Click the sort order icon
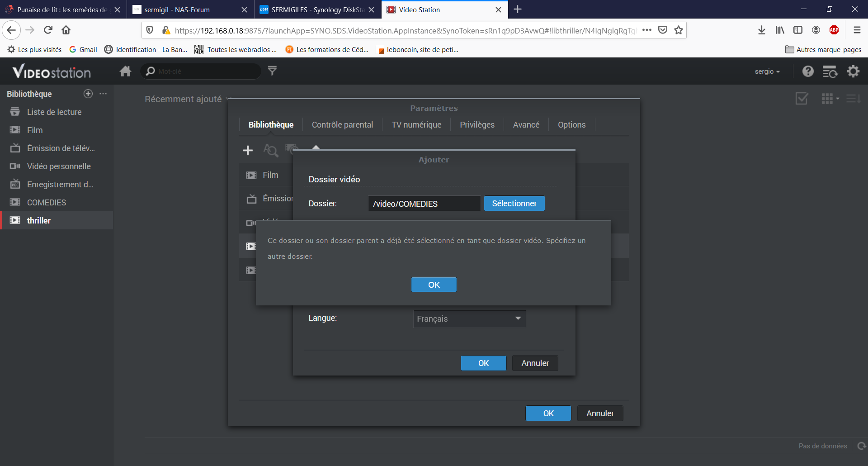Image resolution: width=868 pixels, height=466 pixels. pos(854,99)
